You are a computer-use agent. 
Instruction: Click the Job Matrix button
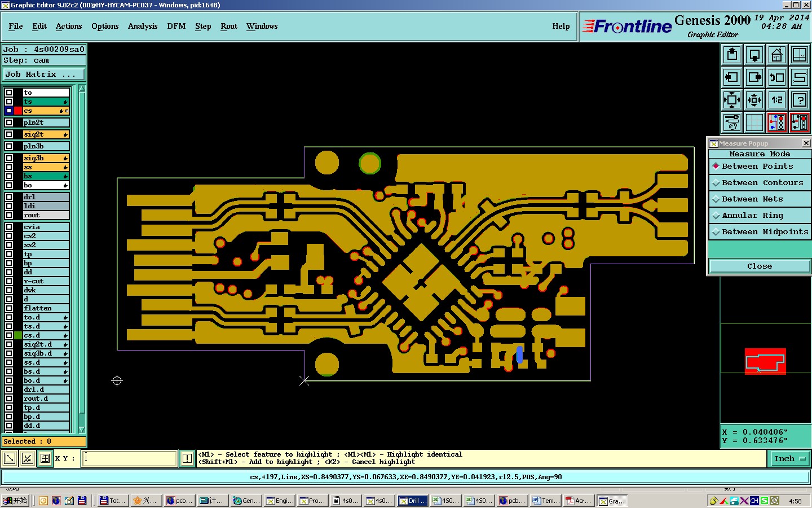[44, 75]
